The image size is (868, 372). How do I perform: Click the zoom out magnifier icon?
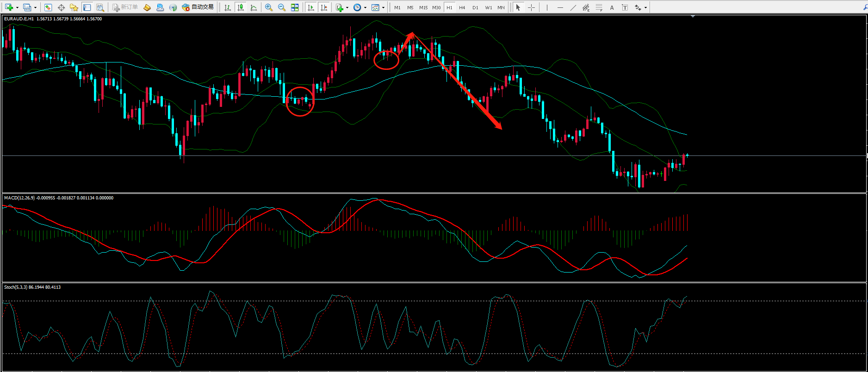[x=281, y=7]
